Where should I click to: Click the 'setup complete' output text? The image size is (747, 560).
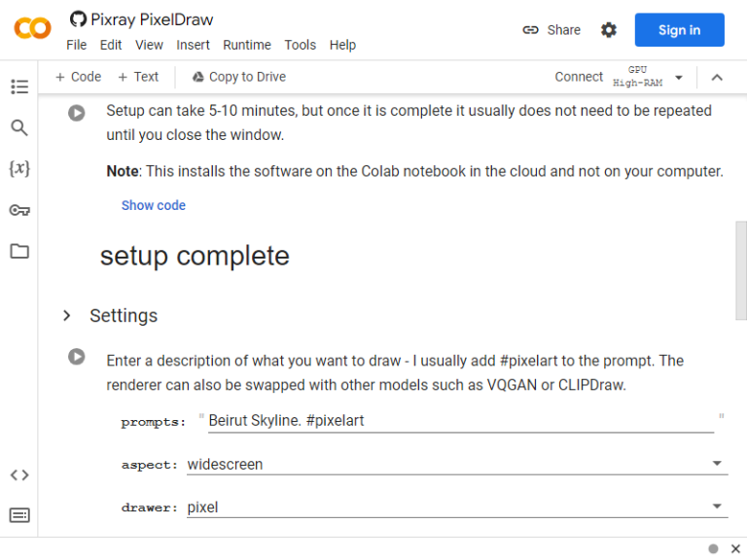(x=195, y=257)
